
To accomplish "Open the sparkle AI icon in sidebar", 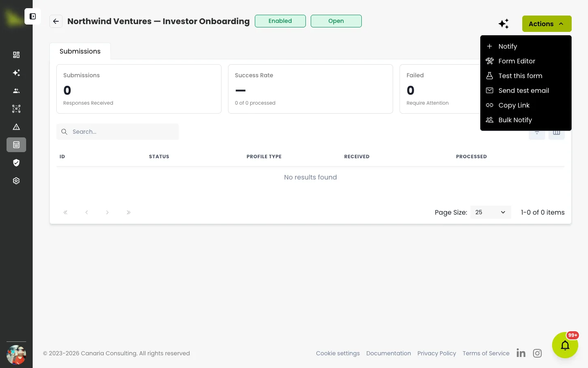I will pos(16,73).
